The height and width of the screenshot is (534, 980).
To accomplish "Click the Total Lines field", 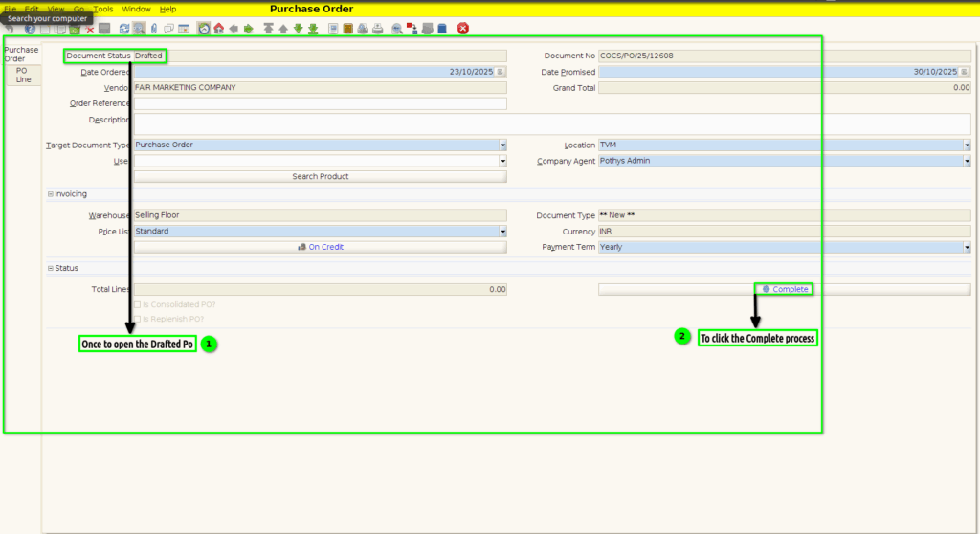I will 320,290.
